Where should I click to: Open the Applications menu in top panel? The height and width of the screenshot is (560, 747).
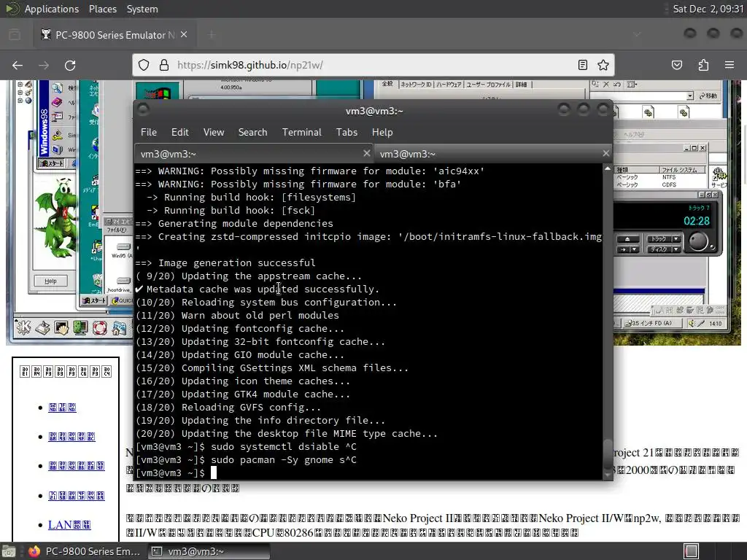point(52,9)
